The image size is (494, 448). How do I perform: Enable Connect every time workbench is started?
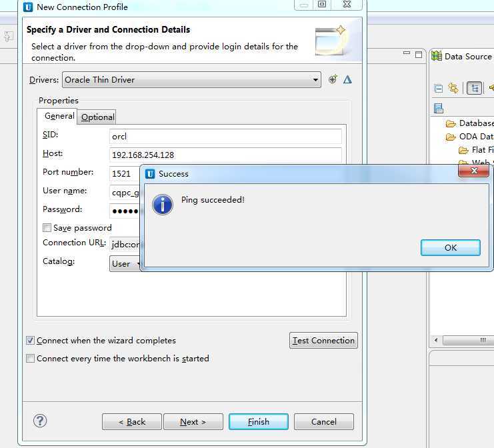[x=30, y=358]
